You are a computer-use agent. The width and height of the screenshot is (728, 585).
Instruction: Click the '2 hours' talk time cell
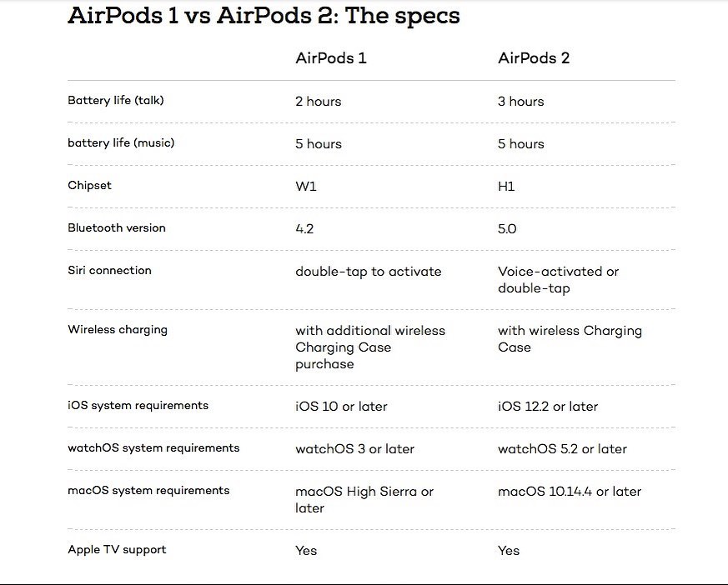click(x=318, y=101)
